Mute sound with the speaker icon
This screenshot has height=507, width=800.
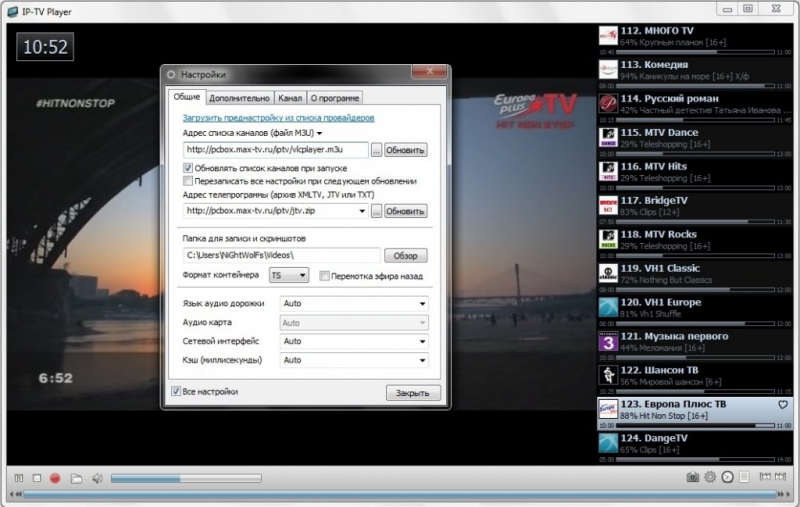97,478
